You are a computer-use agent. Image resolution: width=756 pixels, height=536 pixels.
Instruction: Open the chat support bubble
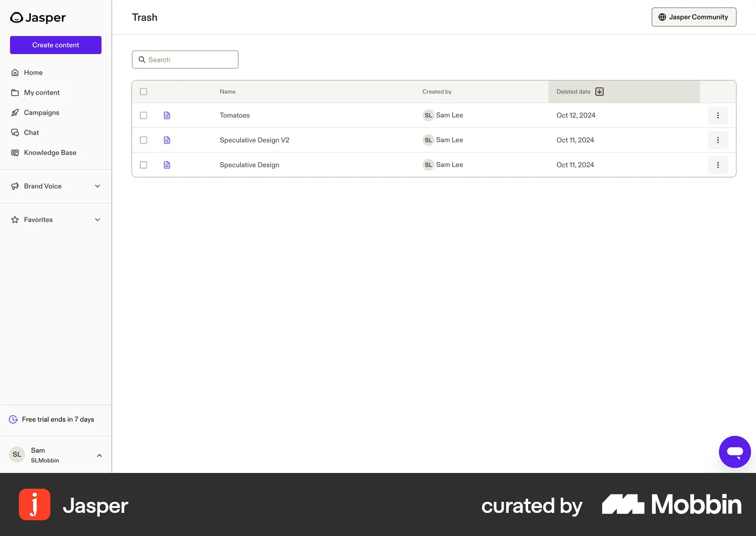point(734,451)
